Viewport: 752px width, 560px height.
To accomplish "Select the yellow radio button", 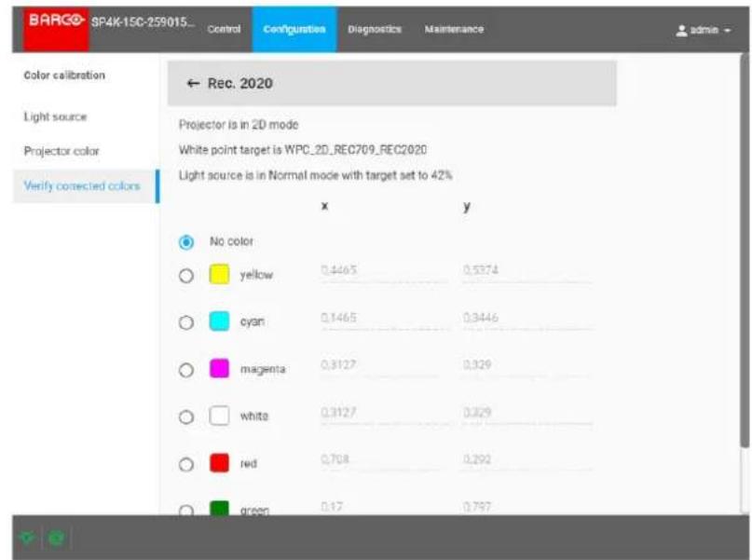I will click(x=186, y=276).
